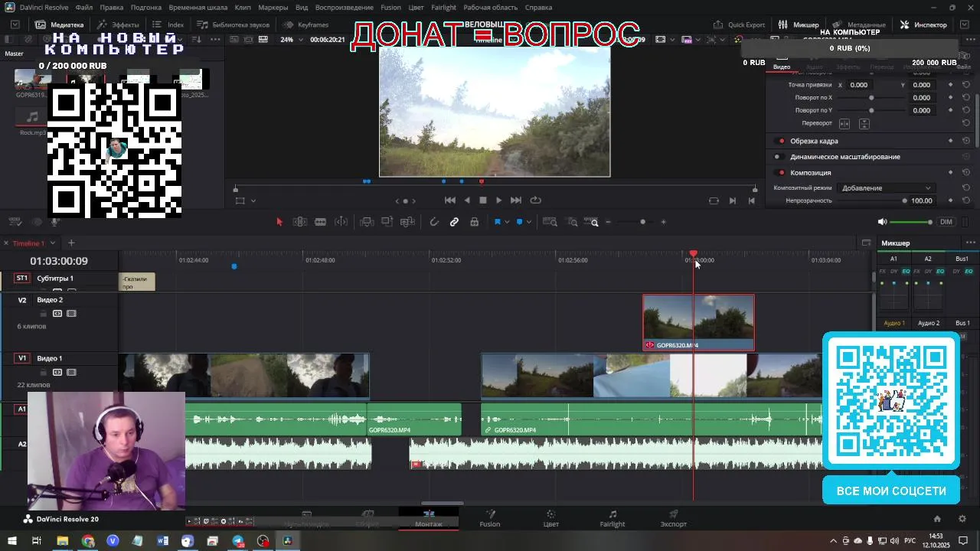Open the Маркеры menu

273,8
